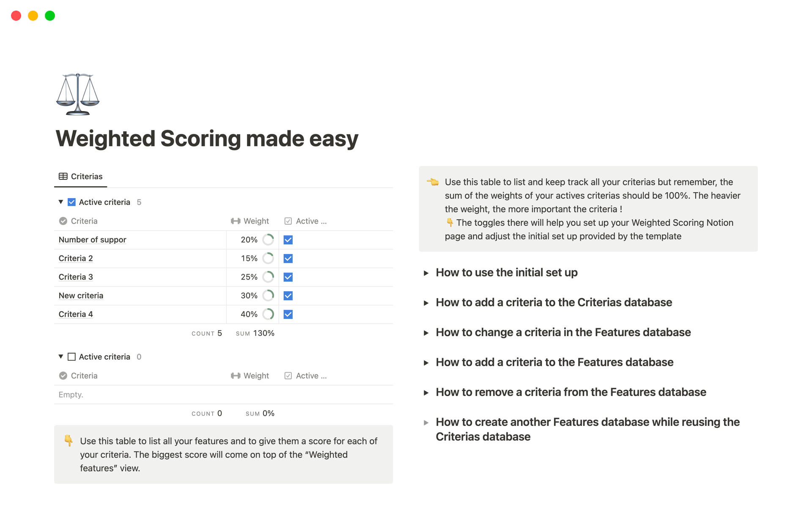Expand "How to use the initial set up" toggle
The image size is (812, 508).
point(426,273)
